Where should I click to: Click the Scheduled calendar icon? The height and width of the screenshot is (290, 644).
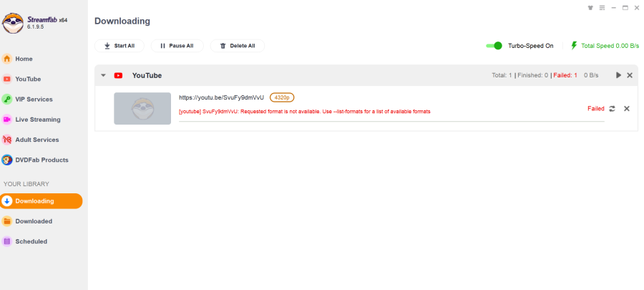(x=6, y=241)
